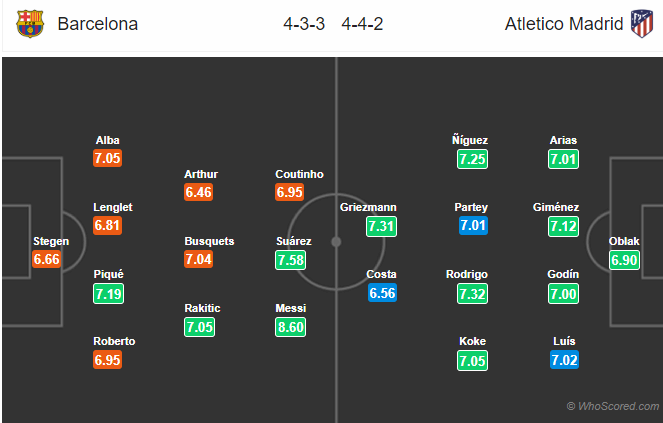Open the Barcelona team name link
Screen dimensions: 663x423
click(x=98, y=24)
